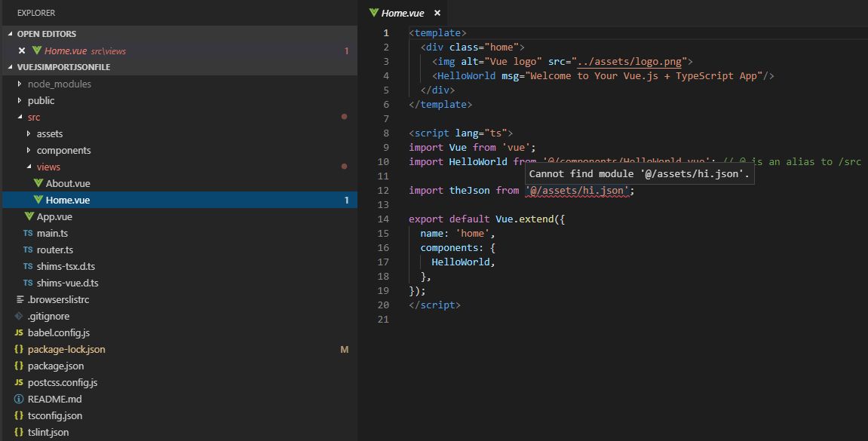Image resolution: width=868 pixels, height=441 pixels.
Task: Select the public folder name
Action: pos(41,100)
